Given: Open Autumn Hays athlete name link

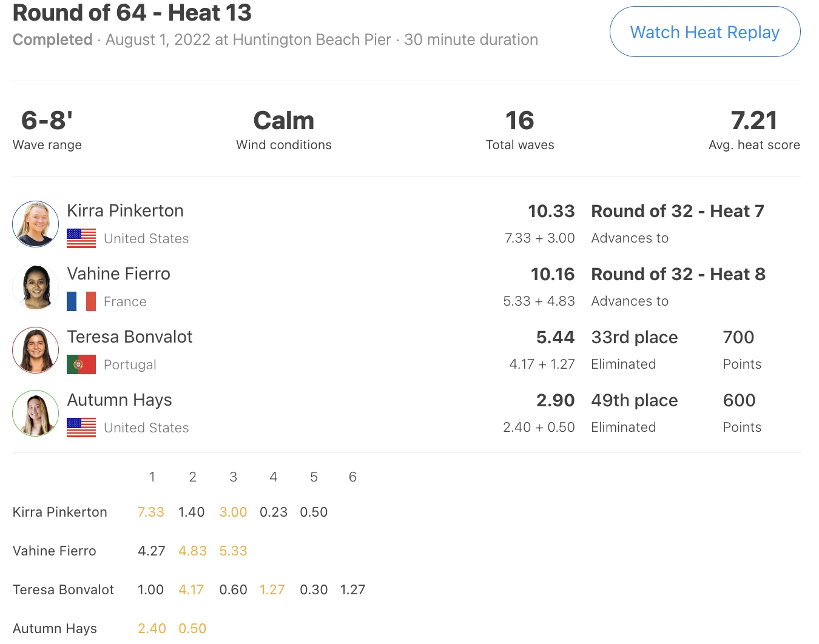Looking at the screenshot, I should pos(120,400).
